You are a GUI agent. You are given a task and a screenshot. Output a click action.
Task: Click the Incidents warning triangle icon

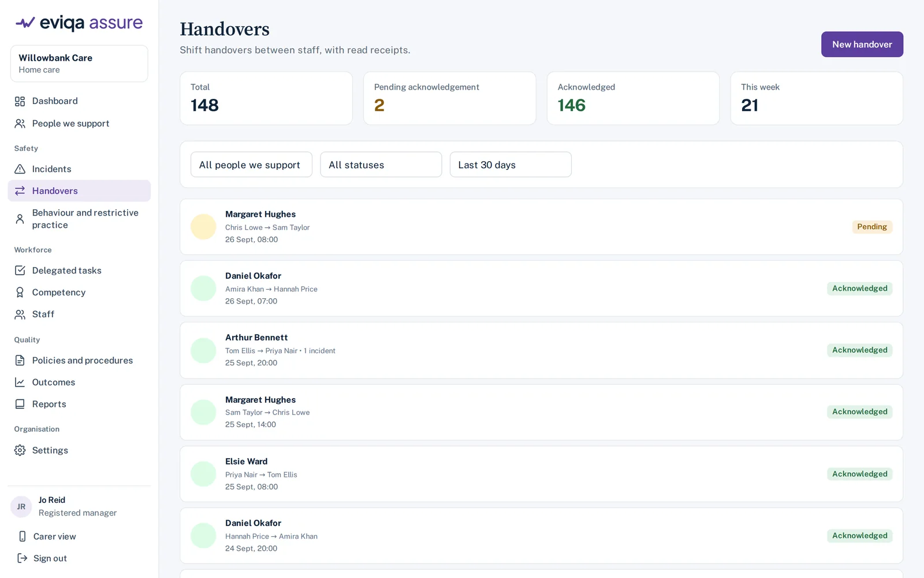pos(20,169)
